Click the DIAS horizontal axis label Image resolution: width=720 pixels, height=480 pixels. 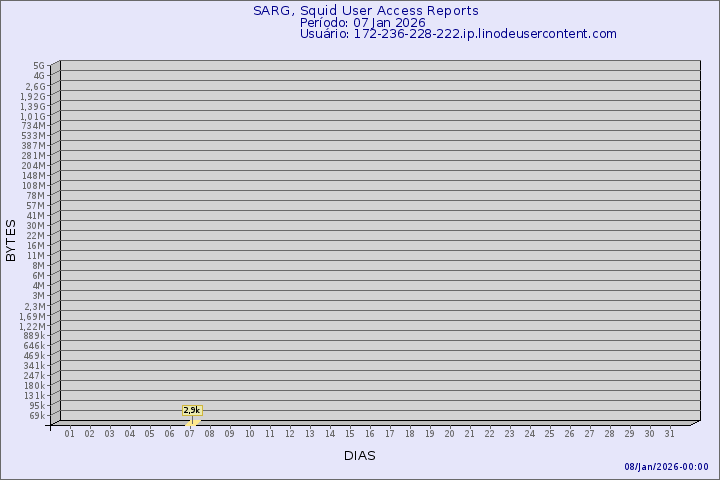tap(360, 455)
